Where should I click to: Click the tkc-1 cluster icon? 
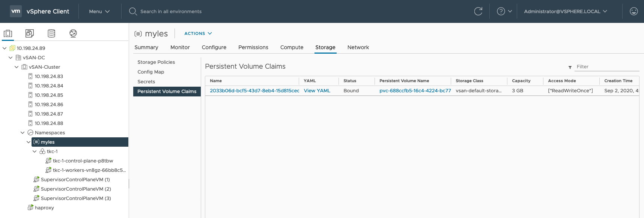[42, 151]
